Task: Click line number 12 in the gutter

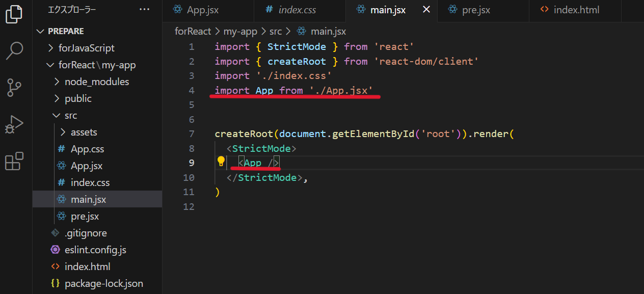Action: 189,206
